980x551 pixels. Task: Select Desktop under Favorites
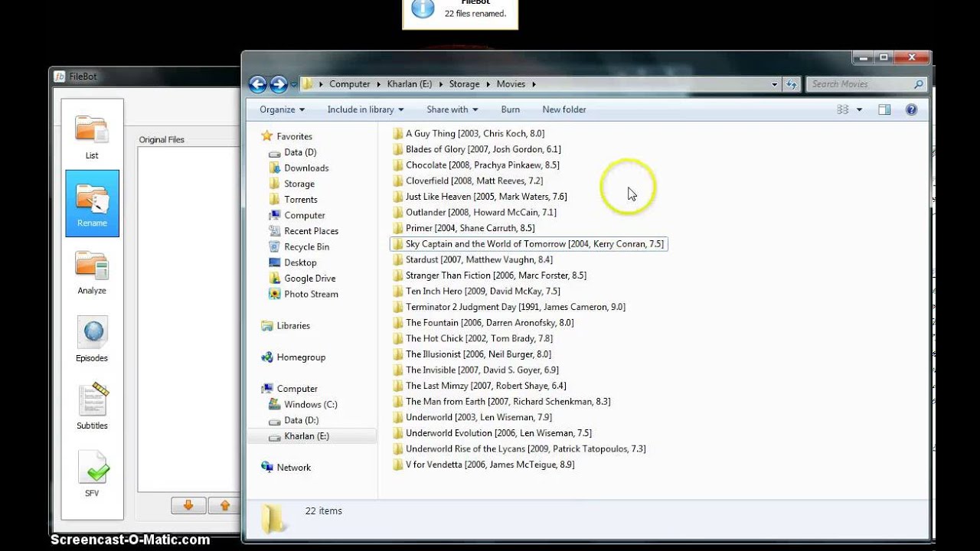tap(299, 262)
